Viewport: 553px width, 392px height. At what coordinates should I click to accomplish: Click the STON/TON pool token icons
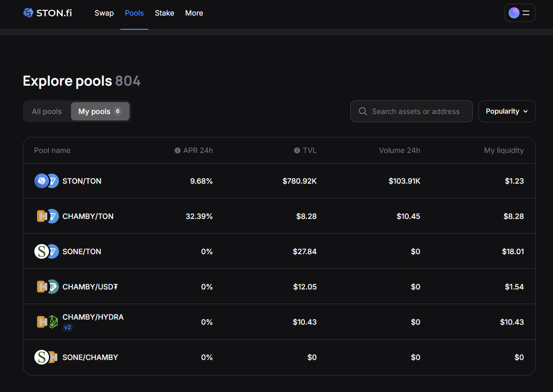tap(47, 181)
